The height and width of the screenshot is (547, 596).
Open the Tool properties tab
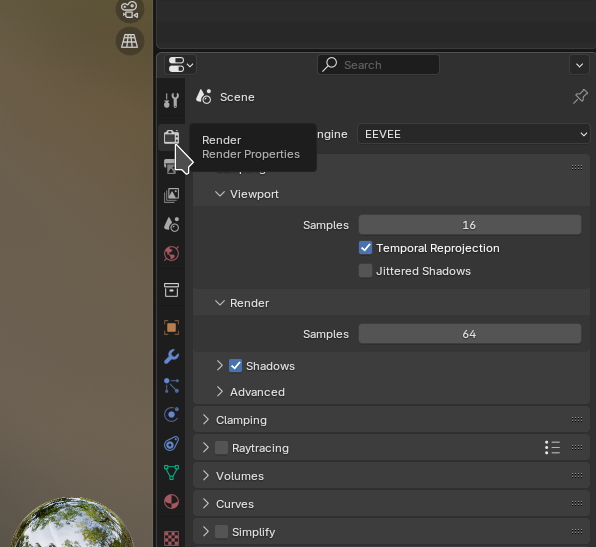(x=171, y=100)
